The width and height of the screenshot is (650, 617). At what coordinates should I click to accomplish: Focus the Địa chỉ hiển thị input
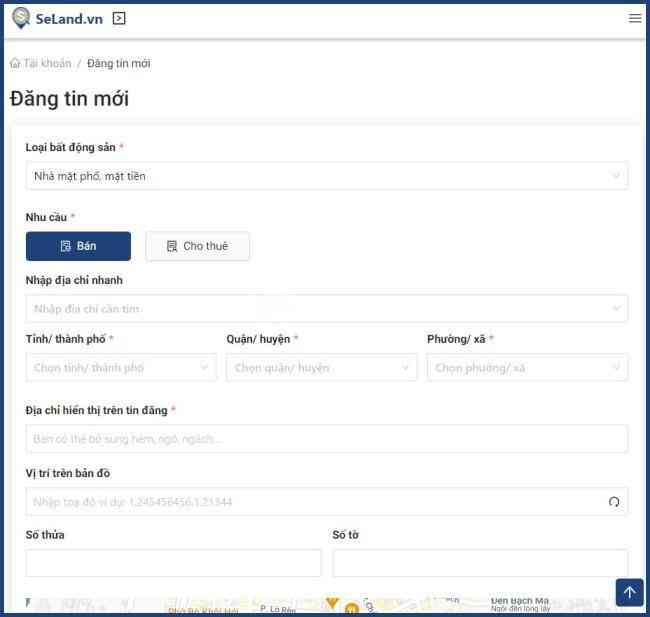click(326, 439)
